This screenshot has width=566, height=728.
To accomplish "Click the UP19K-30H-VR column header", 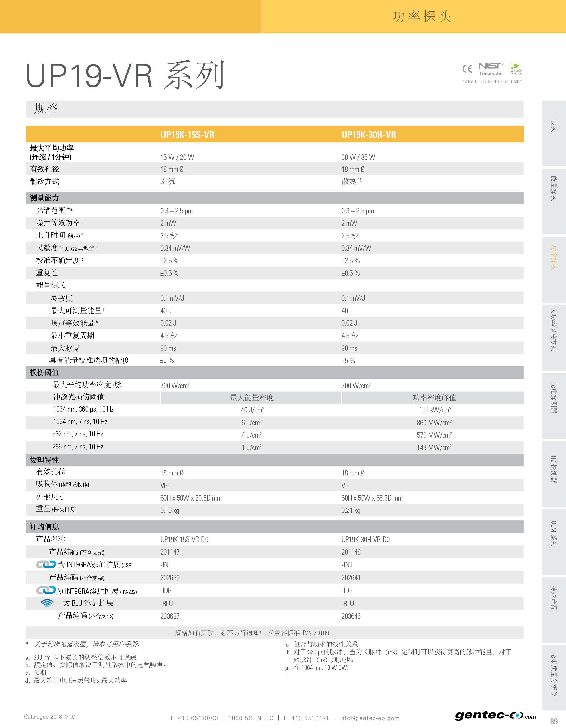I will pyautogui.click(x=369, y=135).
